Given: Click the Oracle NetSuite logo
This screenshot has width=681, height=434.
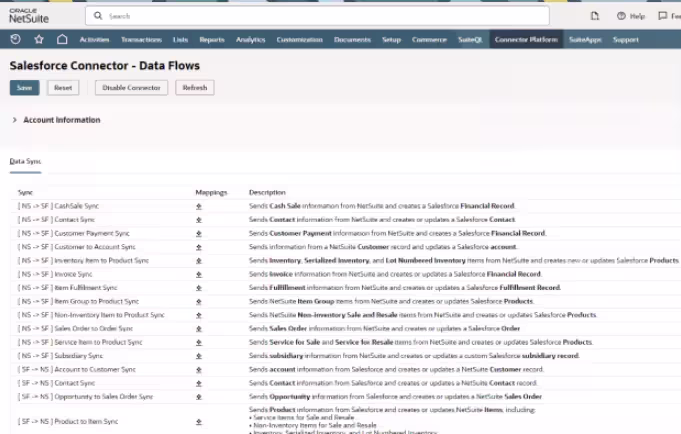Looking at the screenshot, I should (29, 16).
